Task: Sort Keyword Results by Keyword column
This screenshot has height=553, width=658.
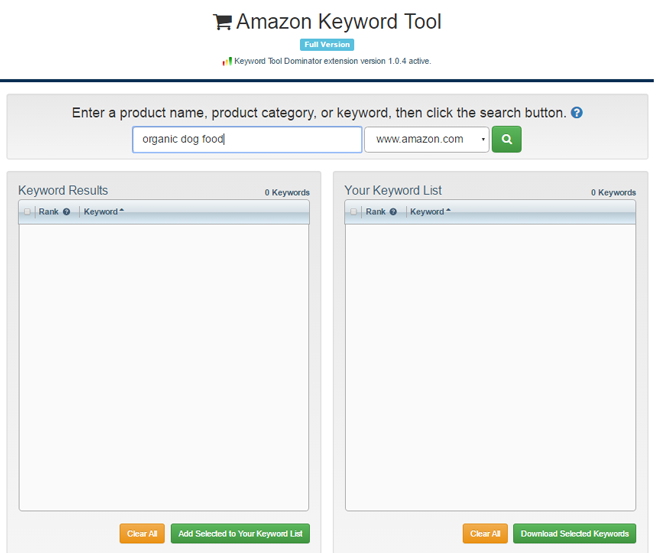Action: tap(104, 211)
